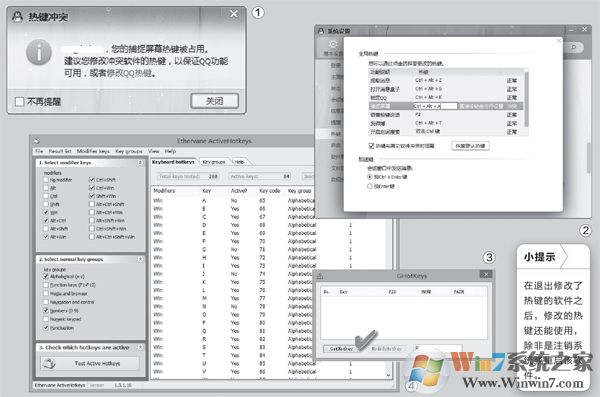The height and width of the screenshot is (397, 600).
Task: Sort by the Key column header
Action: coord(206,191)
